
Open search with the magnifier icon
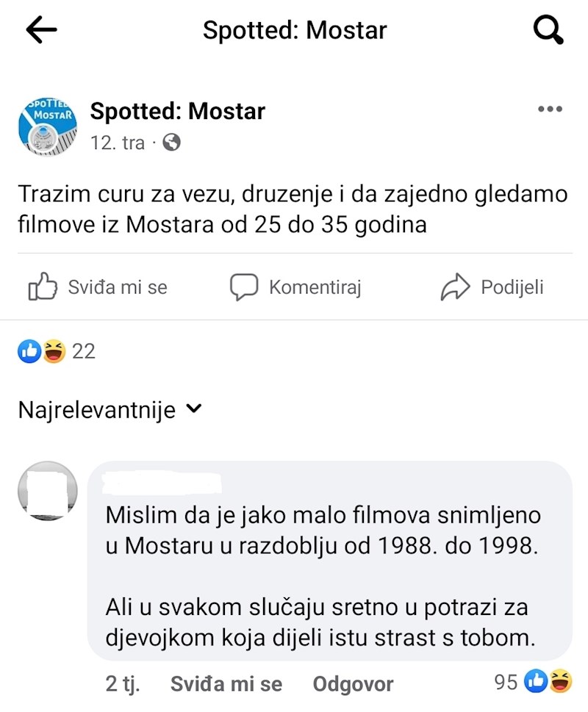click(x=548, y=30)
